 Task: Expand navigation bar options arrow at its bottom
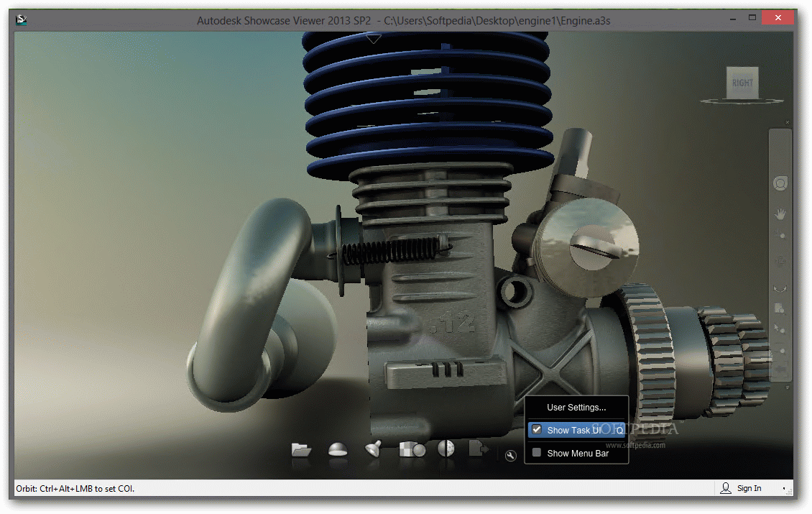787,387
